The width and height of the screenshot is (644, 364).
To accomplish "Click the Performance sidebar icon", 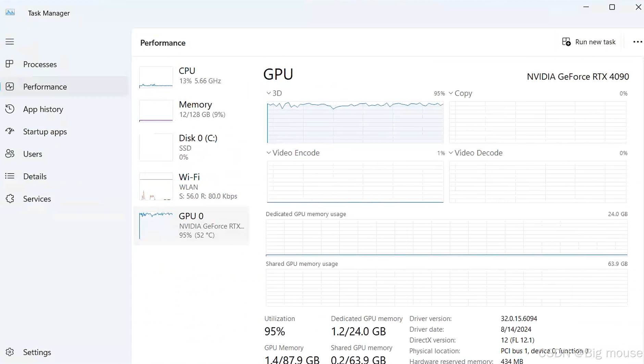I will pos(10,86).
